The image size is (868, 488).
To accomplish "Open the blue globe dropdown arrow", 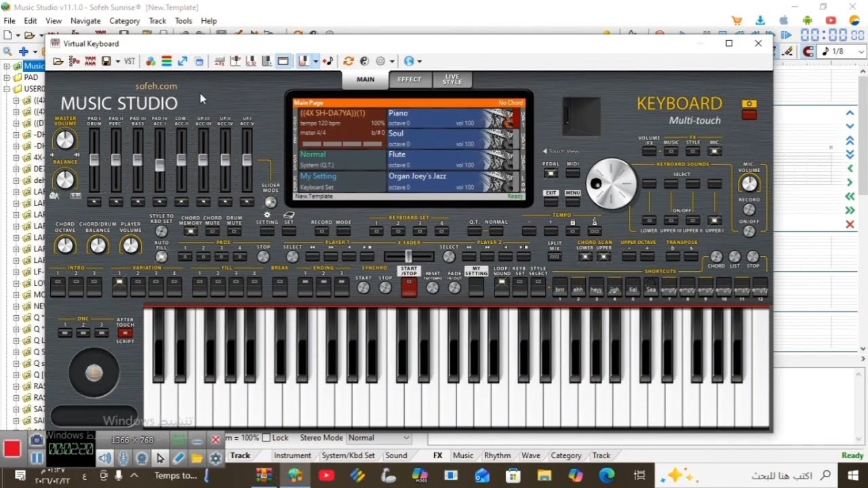I will pos(420,62).
